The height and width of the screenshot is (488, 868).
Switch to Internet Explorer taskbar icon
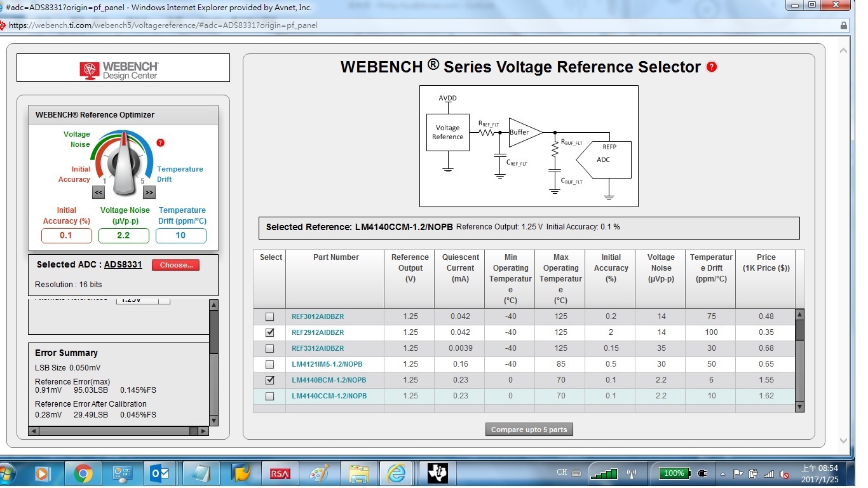click(x=397, y=473)
